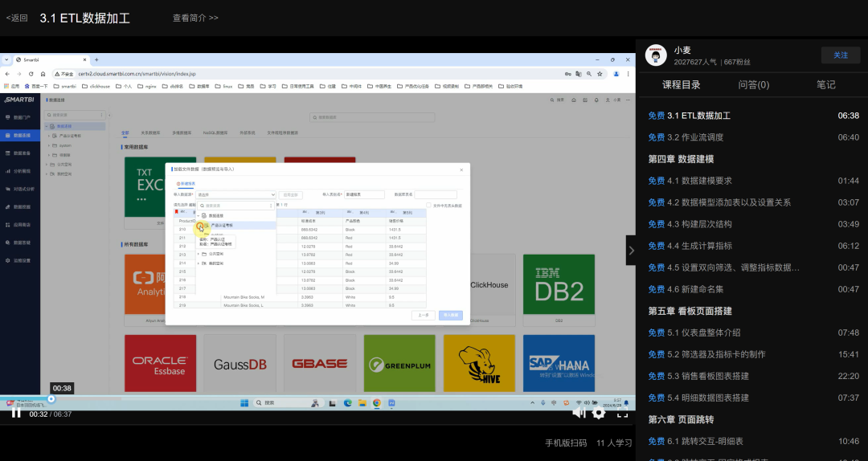
Task: Play lesson 4.1 数据建模要求
Action: (x=753, y=181)
